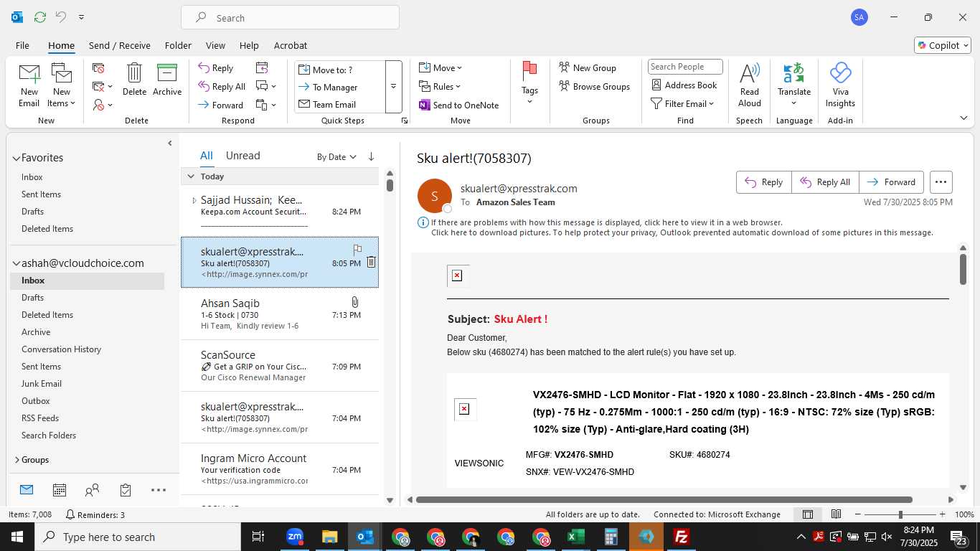Click the attachment paperclip on Ahsan Saqib email
Screen dimensions: 980x551
[x=354, y=302]
